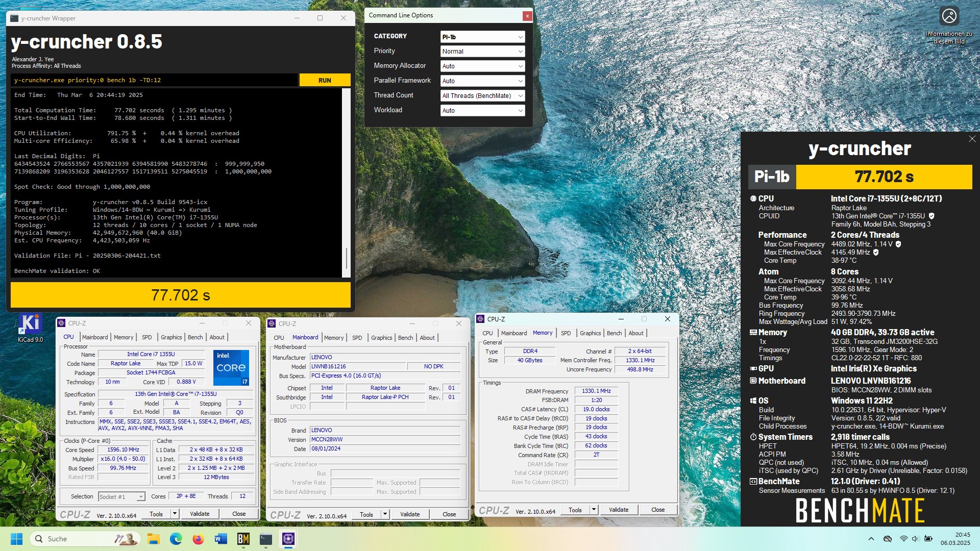
Task: Open the CATEGORY dropdown showing Pi-1b
Action: click(482, 37)
